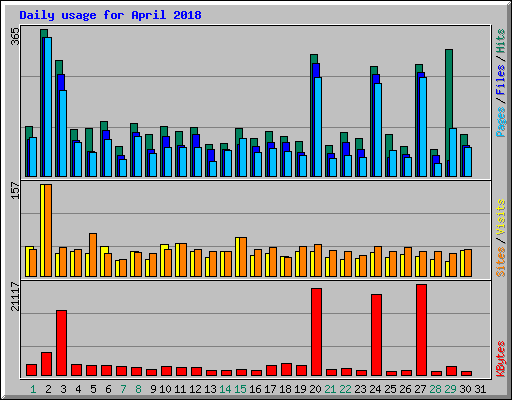The image size is (512, 400).
Task: Click the orange sites bar for day 15
Action: pyautogui.click(x=243, y=257)
